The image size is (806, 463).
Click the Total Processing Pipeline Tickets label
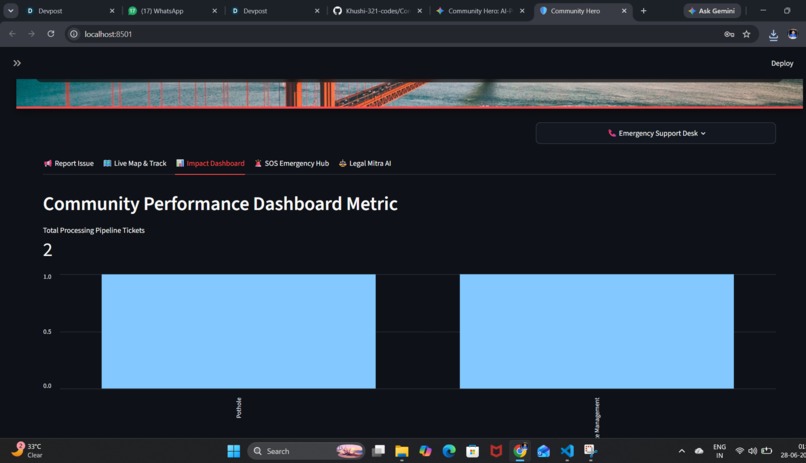94,230
